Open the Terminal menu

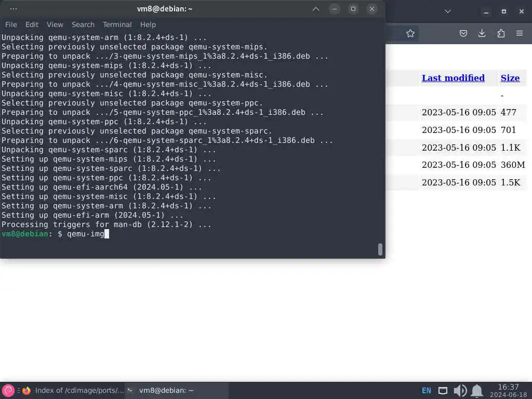[117, 24]
